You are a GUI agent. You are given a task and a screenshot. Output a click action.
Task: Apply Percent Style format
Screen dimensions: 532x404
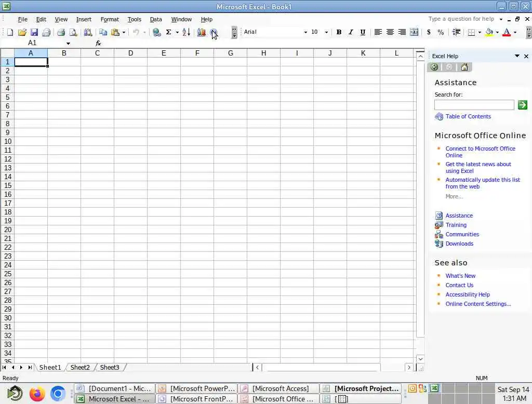click(x=441, y=32)
